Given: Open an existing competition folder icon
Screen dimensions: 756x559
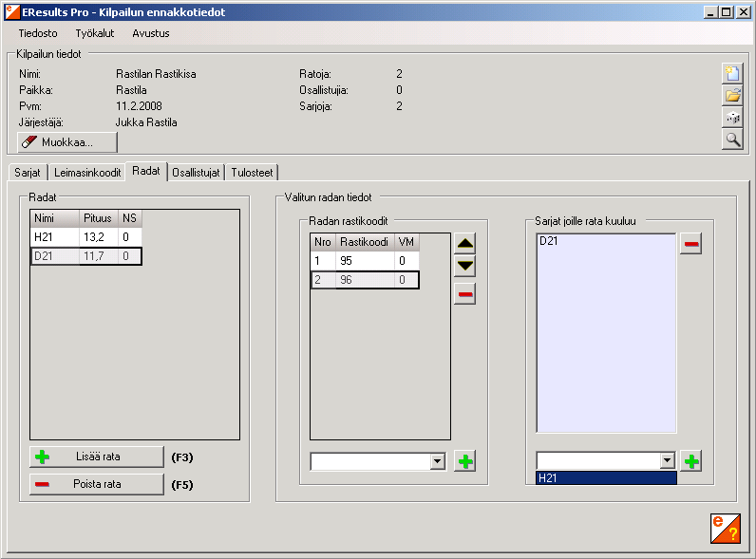Looking at the screenshot, I should [x=732, y=96].
